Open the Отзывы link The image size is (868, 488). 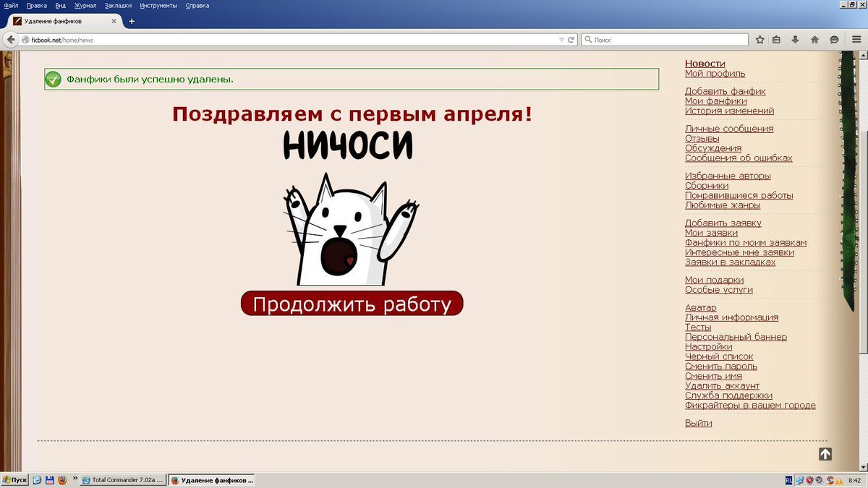point(702,138)
